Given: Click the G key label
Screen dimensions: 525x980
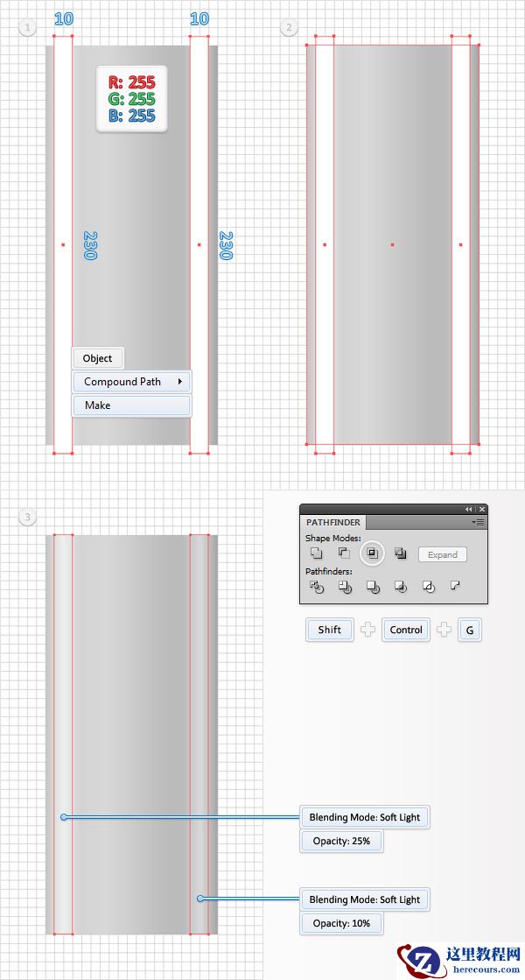Looking at the screenshot, I should pos(470,630).
